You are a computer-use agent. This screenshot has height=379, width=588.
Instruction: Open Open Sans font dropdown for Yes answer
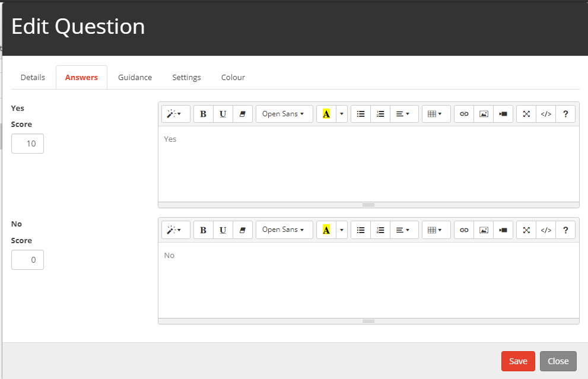[284, 114]
